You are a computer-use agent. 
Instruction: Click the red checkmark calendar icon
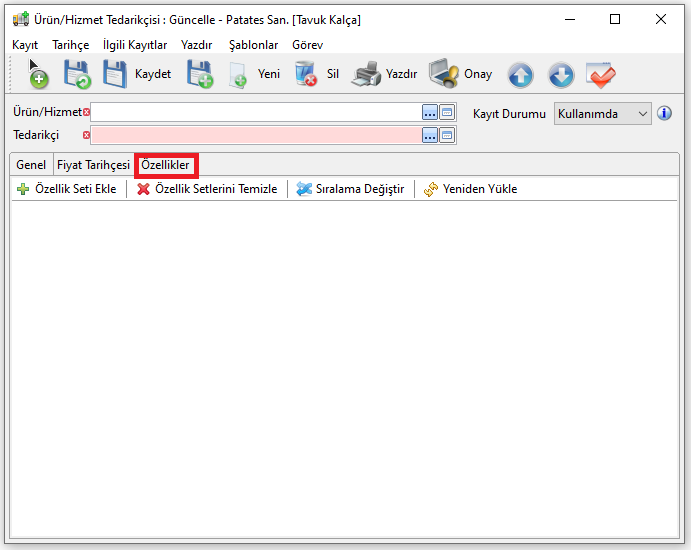point(601,75)
